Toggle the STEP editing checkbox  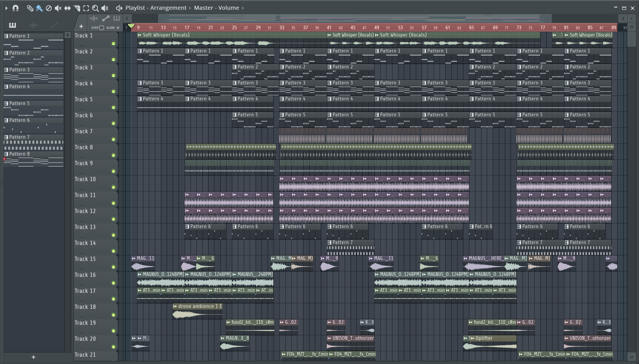102,27
